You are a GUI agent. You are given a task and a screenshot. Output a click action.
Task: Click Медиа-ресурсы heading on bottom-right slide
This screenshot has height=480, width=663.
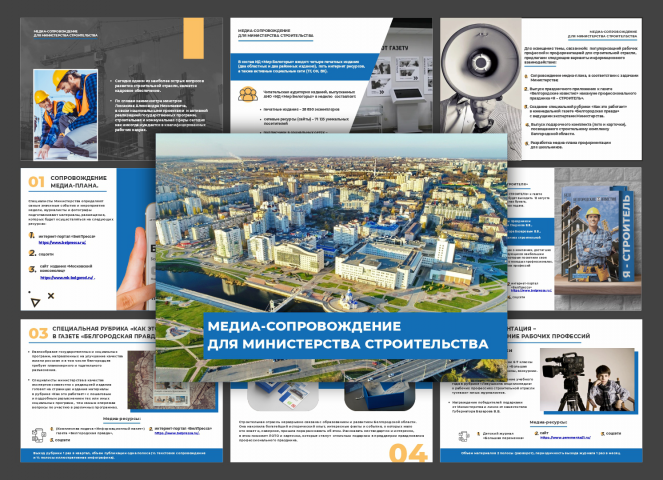point(548,422)
